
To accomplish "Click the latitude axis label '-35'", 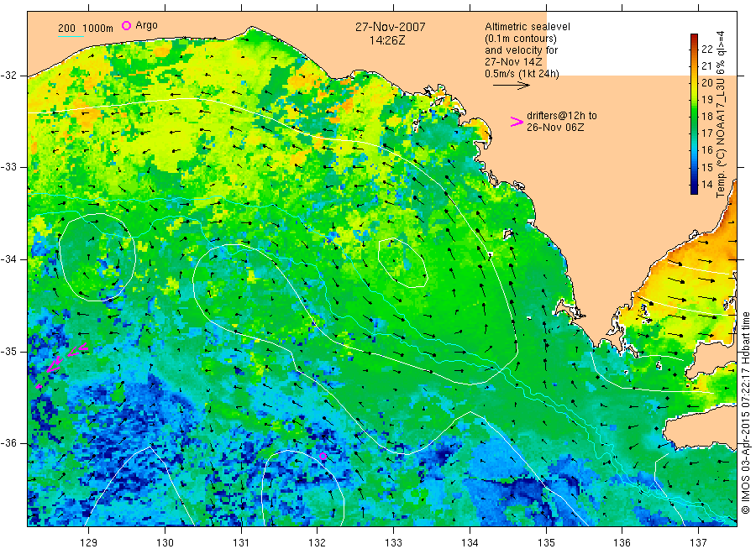I will [8, 351].
